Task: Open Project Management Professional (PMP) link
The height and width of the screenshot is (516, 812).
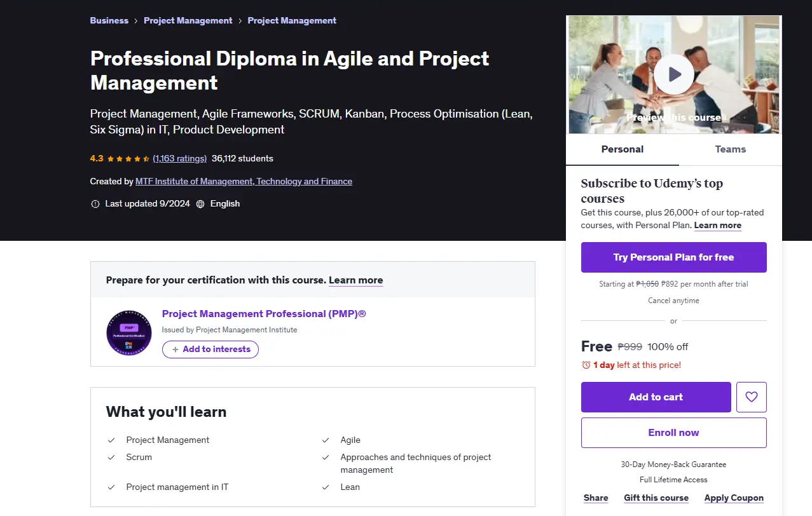Action: click(264, 314)
